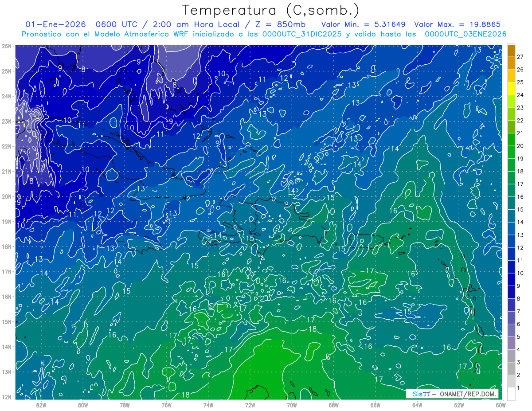
Task: Click color scale label "1"
Action: coord(518,388)
